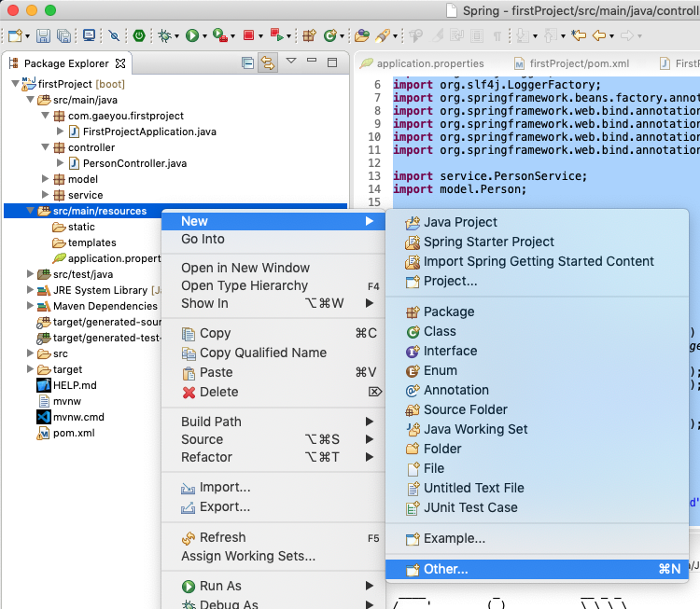Image resolution: width=700 pixels, height=609 pixels.
Task: Click the Debug bug toolbar icon
Action: (x=164, y=35)
